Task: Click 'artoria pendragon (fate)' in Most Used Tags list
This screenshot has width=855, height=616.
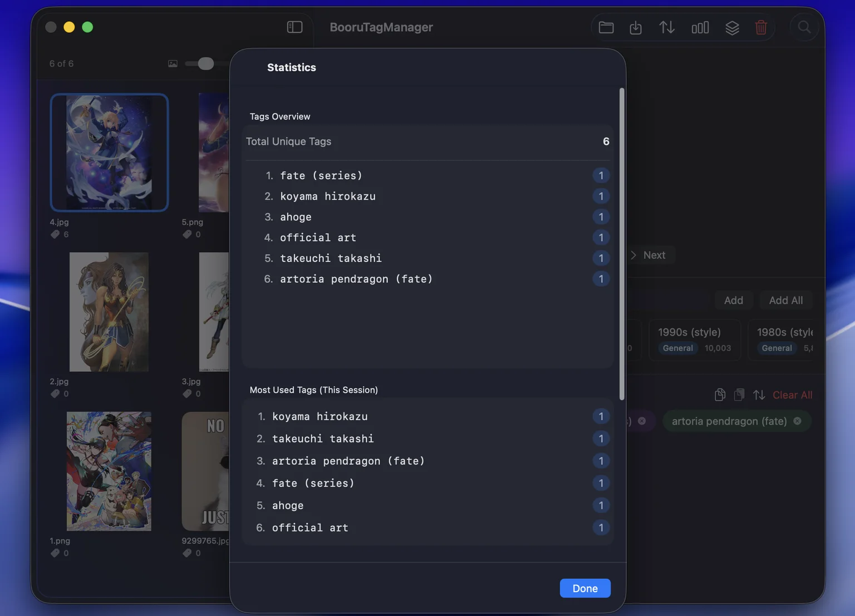Action: 348,461
